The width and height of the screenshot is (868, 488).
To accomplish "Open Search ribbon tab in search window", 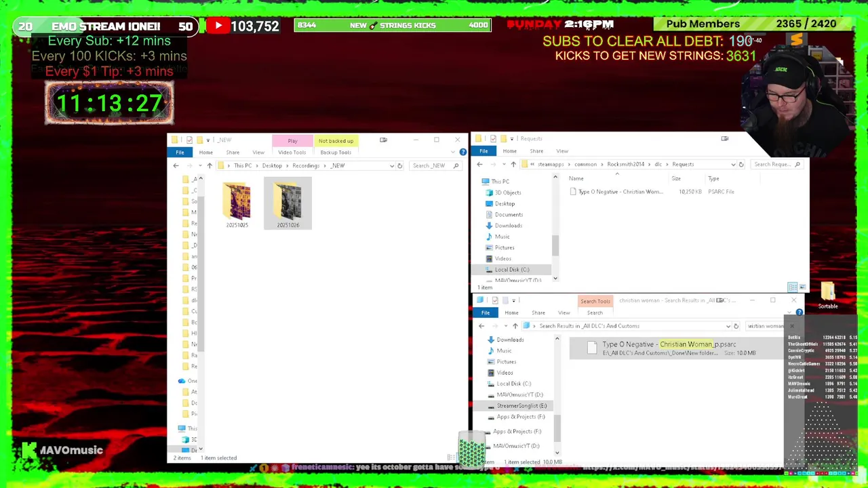I will [595, 313].
